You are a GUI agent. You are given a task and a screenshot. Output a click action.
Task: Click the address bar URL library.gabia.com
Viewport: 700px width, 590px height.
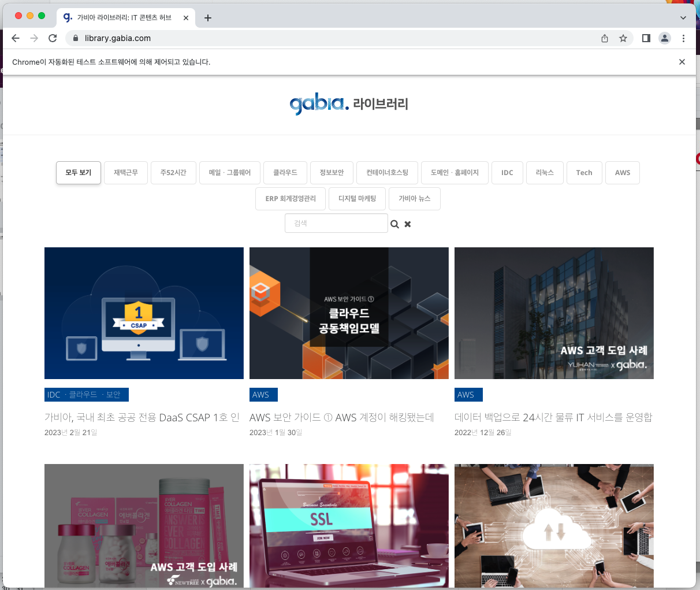point(118,38)
